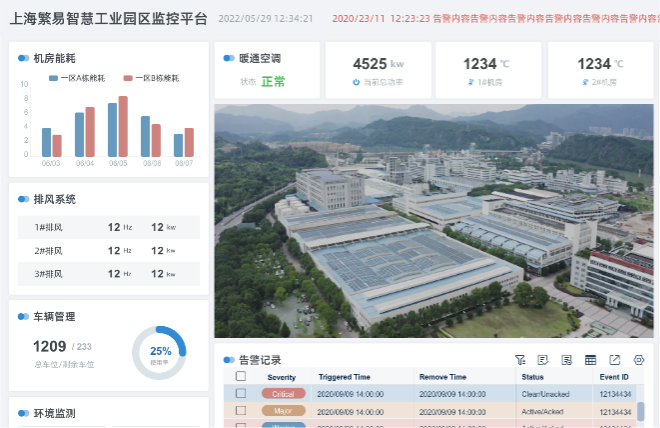Click the acknowledge list icon with checkmark

[x=543, y=360]
